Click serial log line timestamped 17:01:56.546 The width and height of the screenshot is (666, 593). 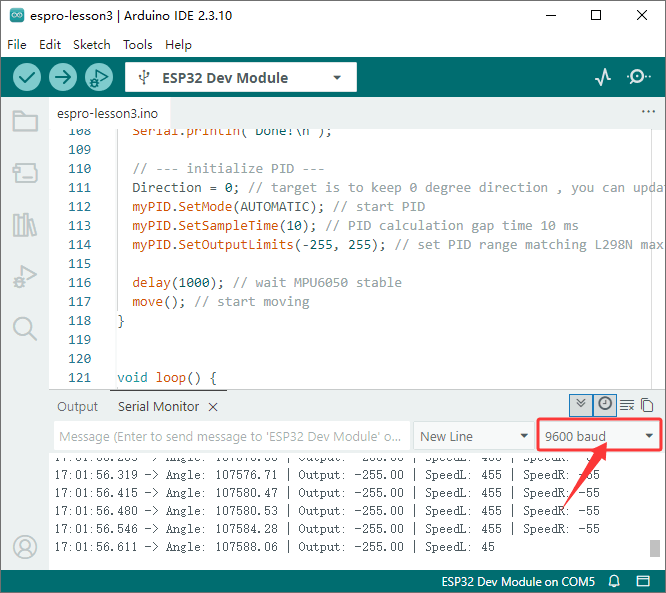(x=327, y=529)
